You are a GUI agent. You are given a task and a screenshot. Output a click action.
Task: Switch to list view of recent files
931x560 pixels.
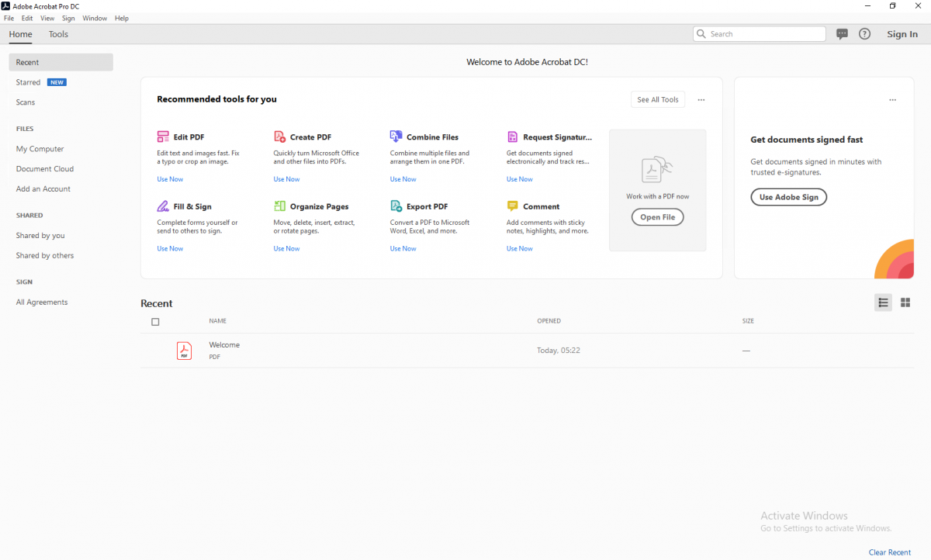tap(883, 302)
